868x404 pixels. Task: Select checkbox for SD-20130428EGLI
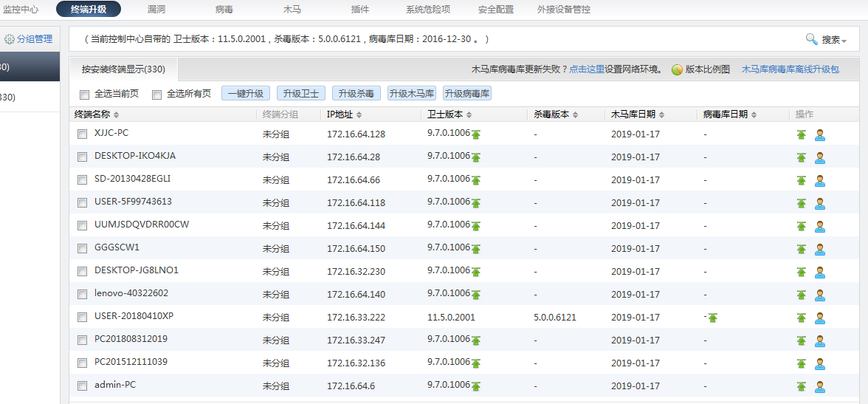tap(82, 179)
